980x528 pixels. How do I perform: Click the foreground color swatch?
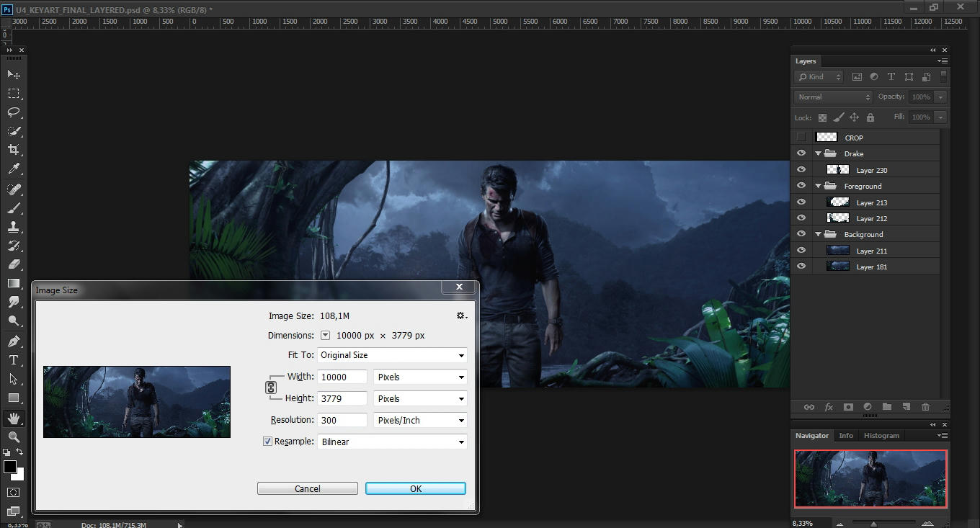tap(10, 467)
